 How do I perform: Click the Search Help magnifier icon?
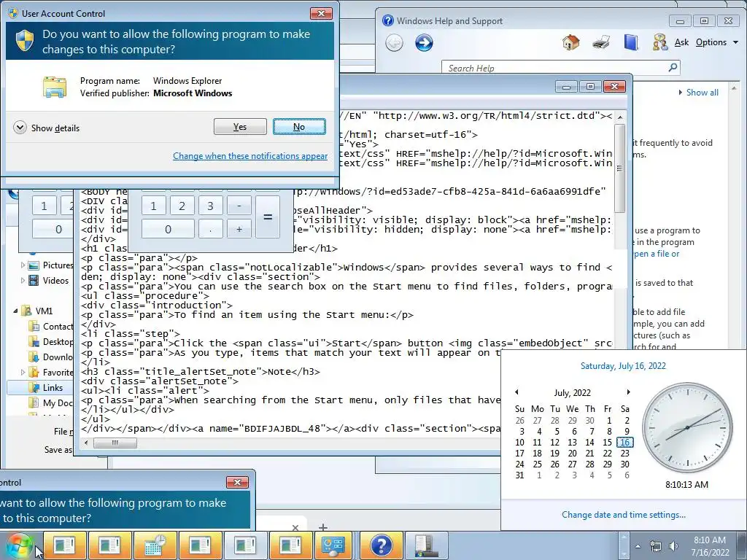(x=673, y=67)
